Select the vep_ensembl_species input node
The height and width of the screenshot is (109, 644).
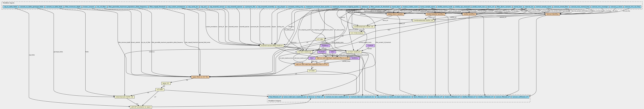235,7
